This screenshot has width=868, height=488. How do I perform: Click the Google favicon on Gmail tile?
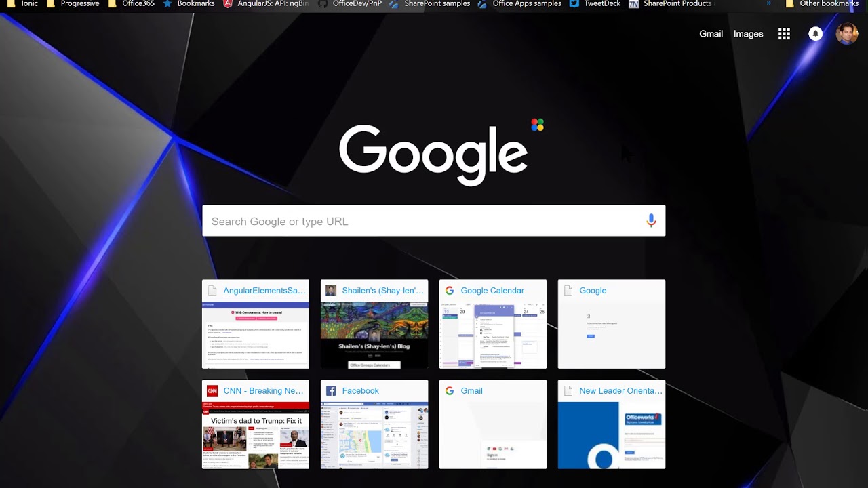(450, 391)
